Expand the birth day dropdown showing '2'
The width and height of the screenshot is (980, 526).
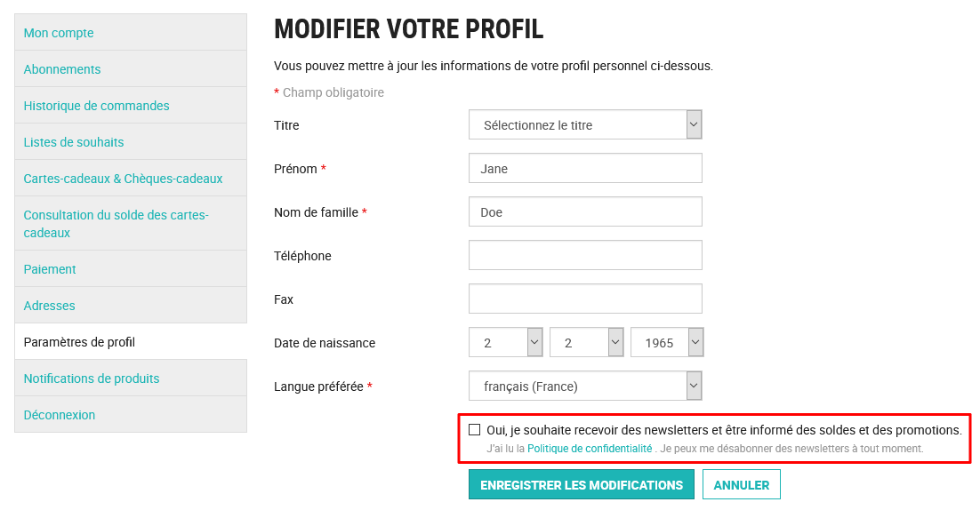(505, 341)
